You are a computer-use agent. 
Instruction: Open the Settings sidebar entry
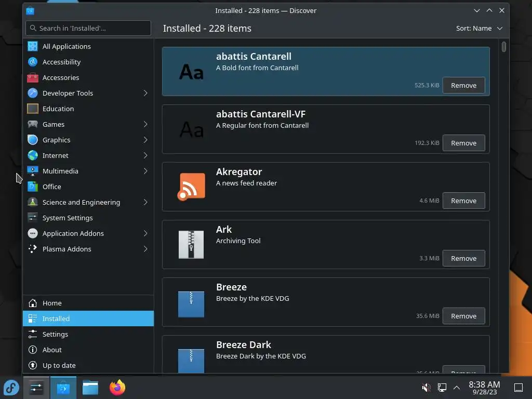(88, 334)
